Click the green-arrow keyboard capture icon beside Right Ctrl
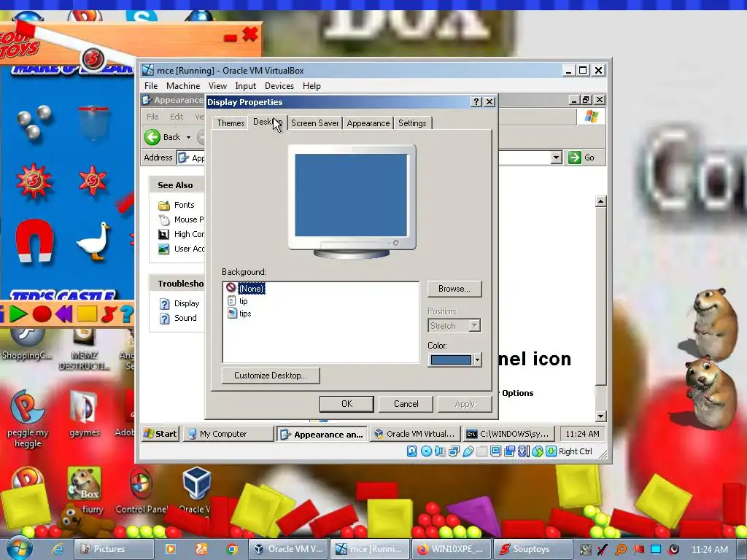Image resolution: width=747 pixels, height=560 pixels. (x=551, y=451)
